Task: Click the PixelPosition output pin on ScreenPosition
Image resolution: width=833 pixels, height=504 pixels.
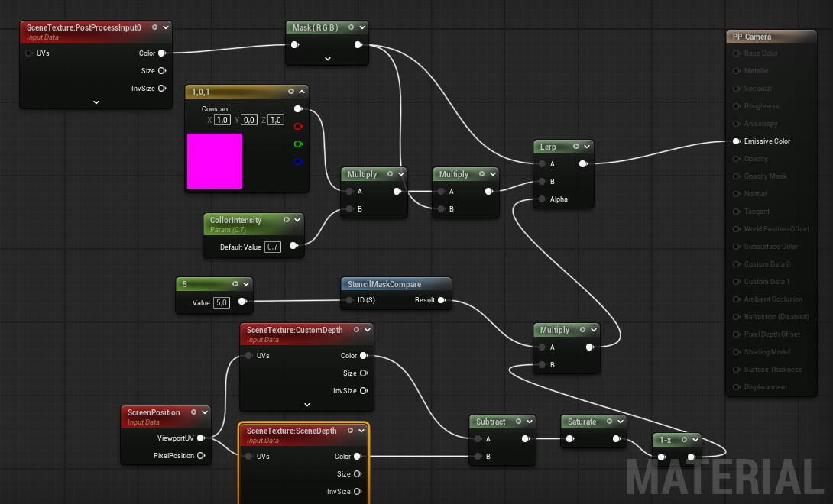Action: point(201,456)
